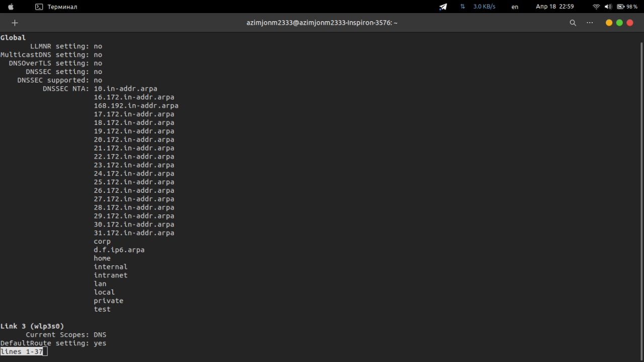Click the corp domain entry

click(x=102, y=242)
